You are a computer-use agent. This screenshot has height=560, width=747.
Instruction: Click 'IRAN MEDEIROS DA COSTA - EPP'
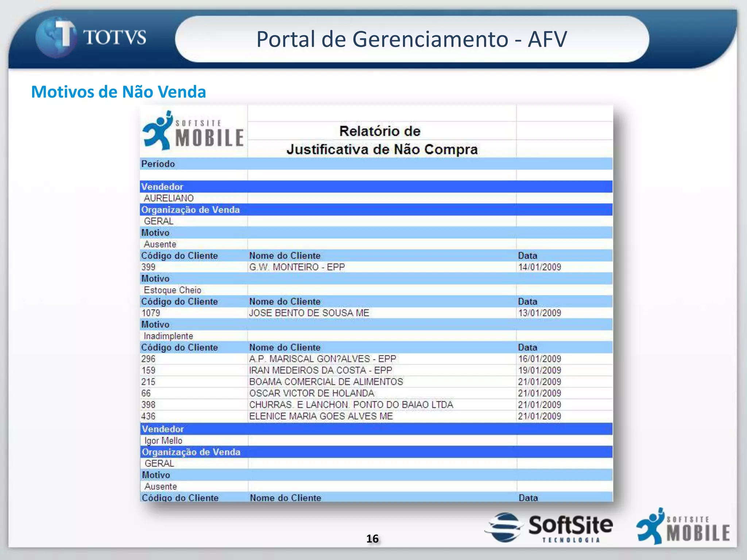(x=321, y=370)
